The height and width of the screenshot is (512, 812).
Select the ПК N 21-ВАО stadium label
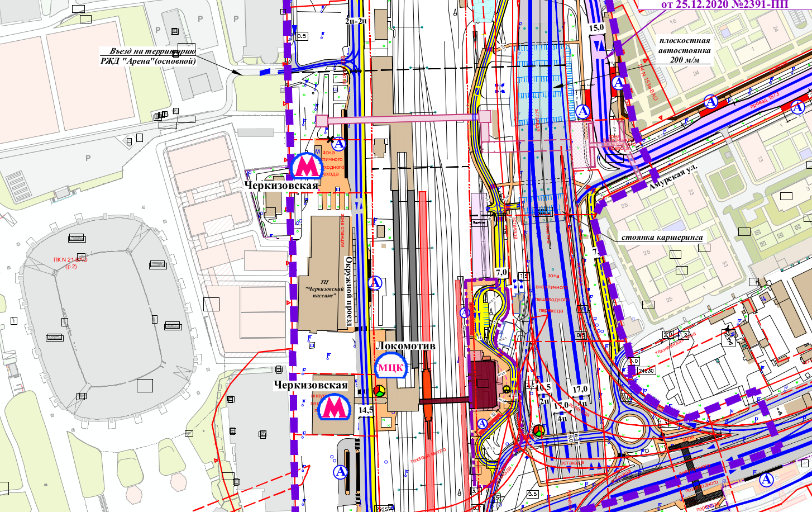pos(70,263)
